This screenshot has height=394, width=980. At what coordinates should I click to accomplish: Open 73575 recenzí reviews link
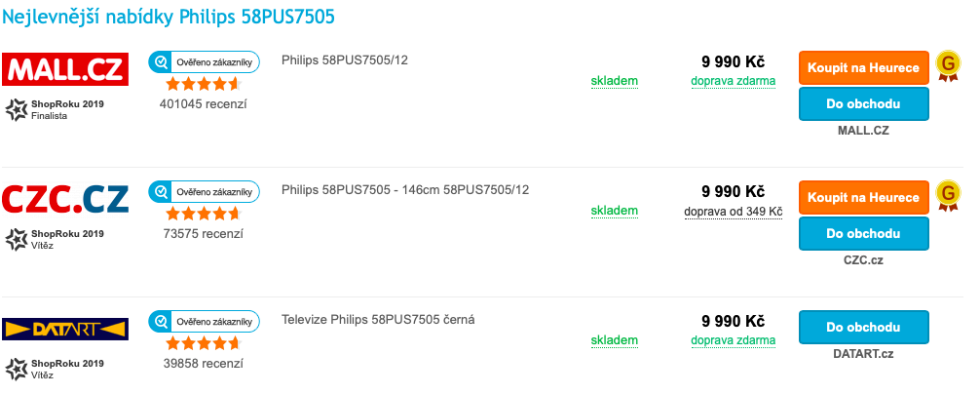coord(203,234)
